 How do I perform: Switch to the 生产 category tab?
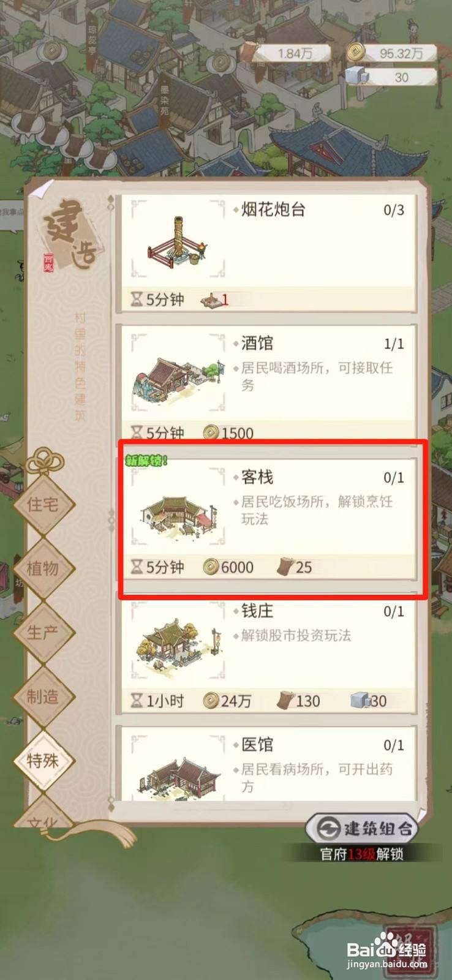pos(43,632)
